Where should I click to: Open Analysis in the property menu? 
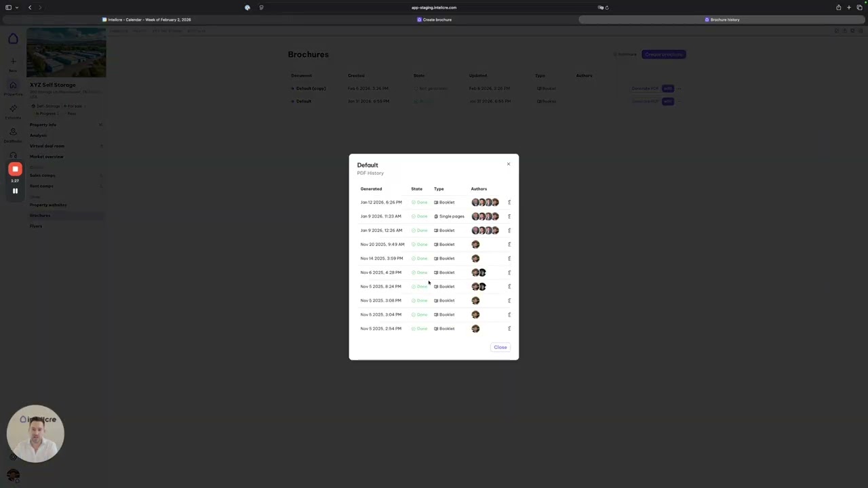38,136
